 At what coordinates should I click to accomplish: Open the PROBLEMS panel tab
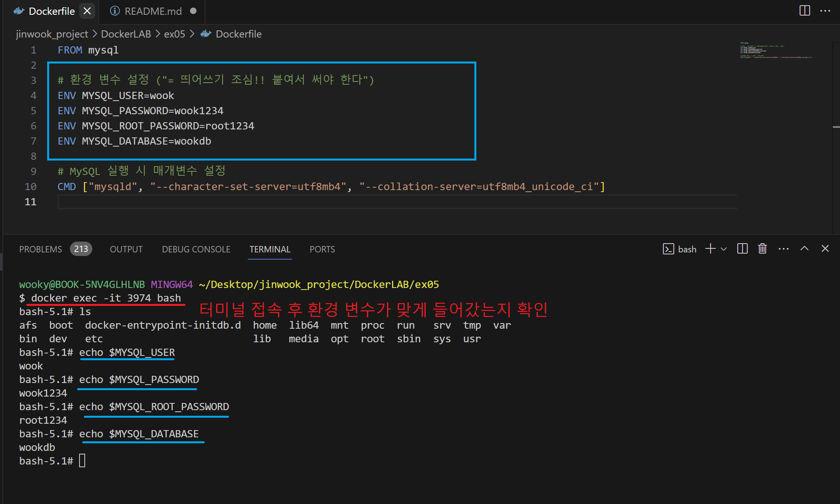[x=41, y=249]
